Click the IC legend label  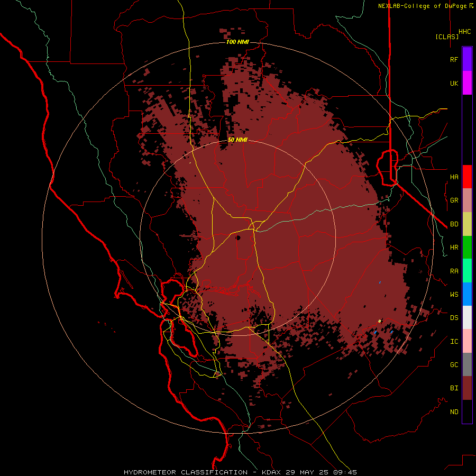[454, 342]
